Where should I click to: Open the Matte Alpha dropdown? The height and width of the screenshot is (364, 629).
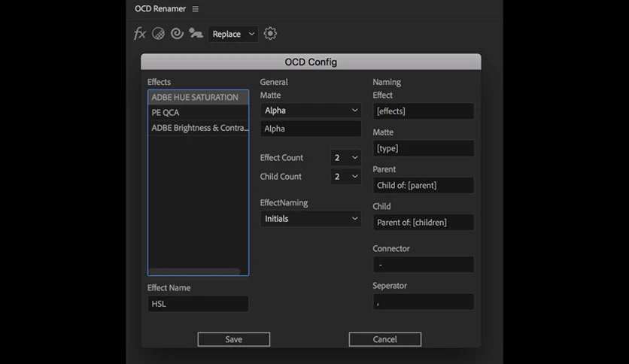311,111
